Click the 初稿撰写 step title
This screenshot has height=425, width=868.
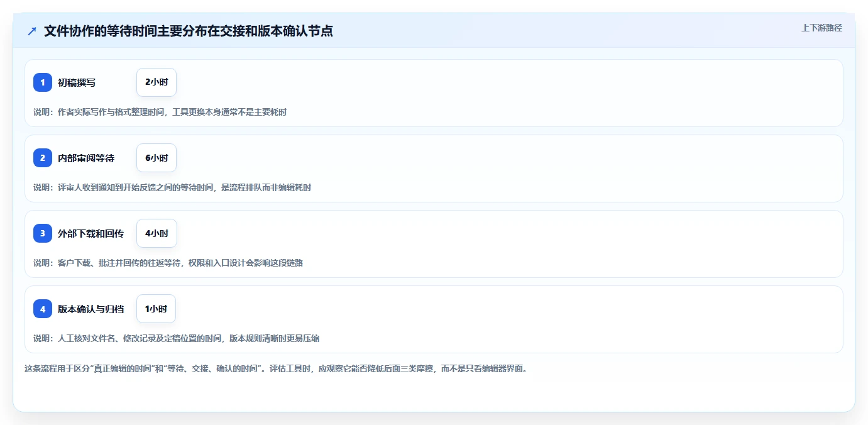77,82
